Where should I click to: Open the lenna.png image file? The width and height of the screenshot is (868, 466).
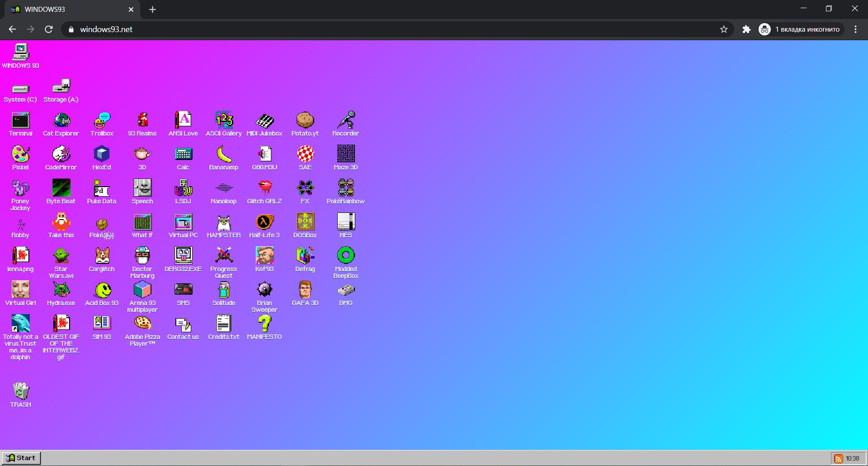[20, 259]
